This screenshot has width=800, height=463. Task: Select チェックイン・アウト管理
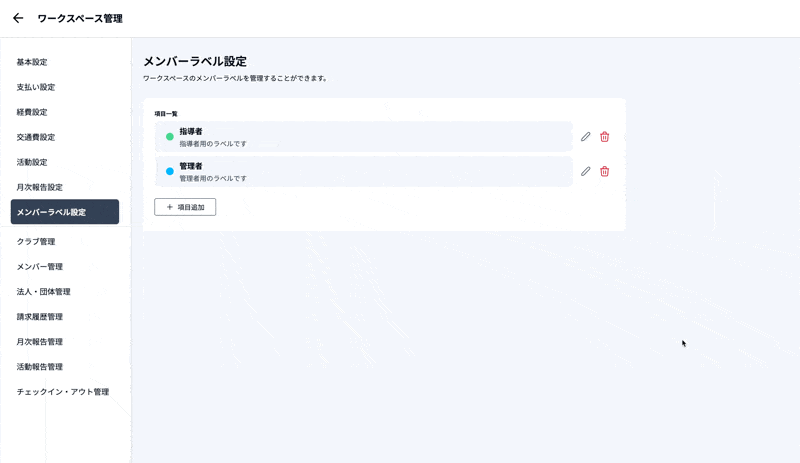63,392
